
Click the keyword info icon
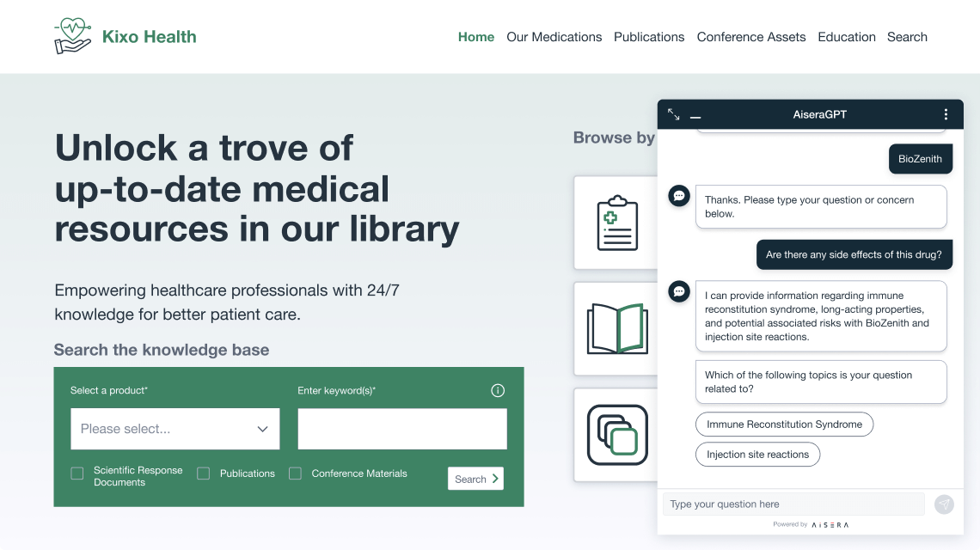click(498, 391)
